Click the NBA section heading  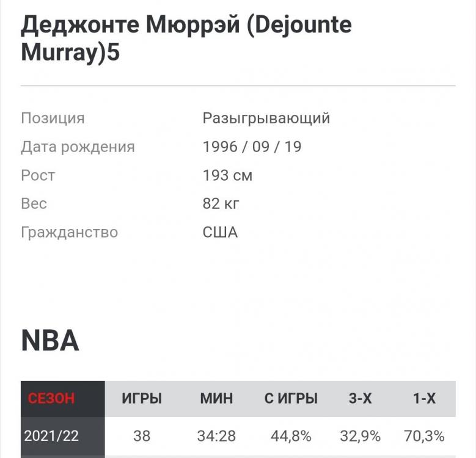[x=50, y=341]
